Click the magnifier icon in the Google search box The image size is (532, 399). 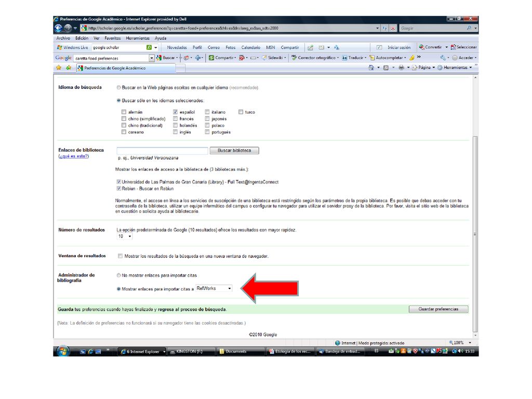pos(469,28)
